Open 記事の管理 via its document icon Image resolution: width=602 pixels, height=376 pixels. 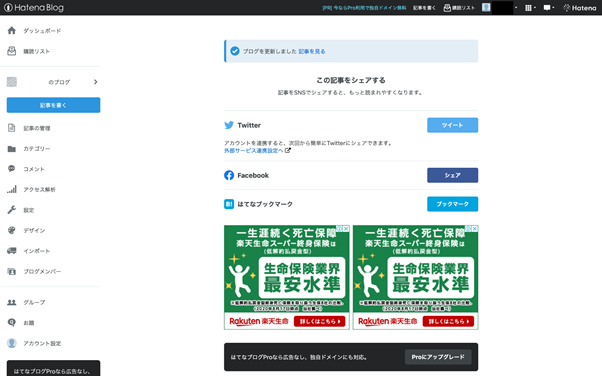pos(12,128)
